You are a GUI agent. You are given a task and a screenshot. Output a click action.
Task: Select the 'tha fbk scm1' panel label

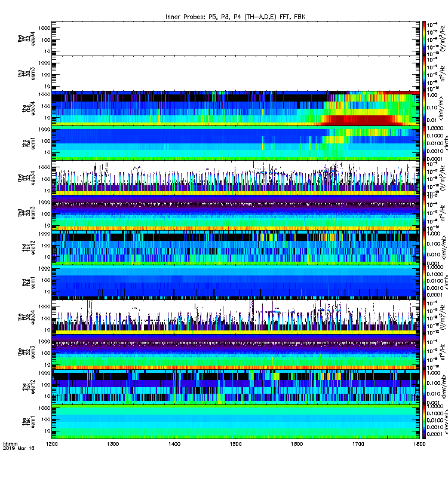pyautogui.click(x=29, y=143)
